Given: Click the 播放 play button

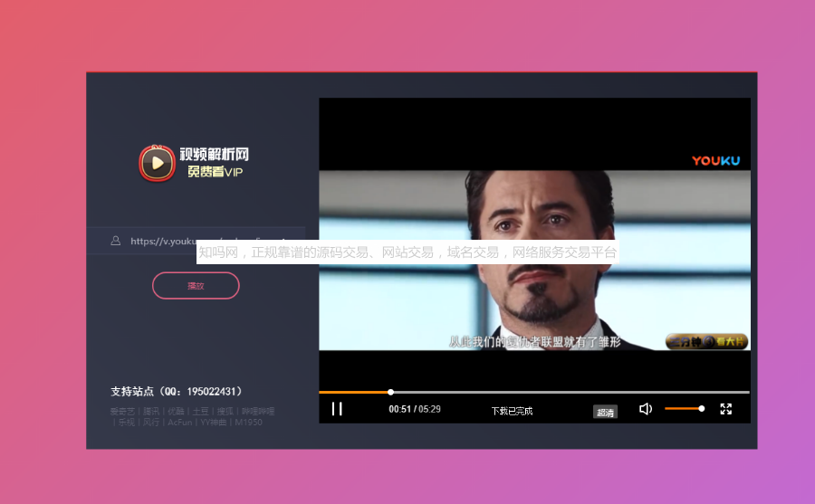Looking at the screenshot, I should 196,285.
